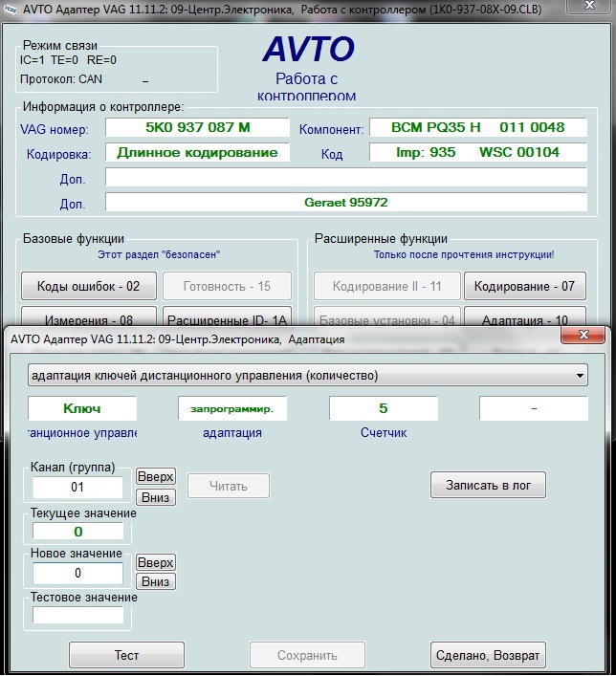Select VAG number 5K0 937 087 M field
Screen dimensions: 616x676
(198, 127)
